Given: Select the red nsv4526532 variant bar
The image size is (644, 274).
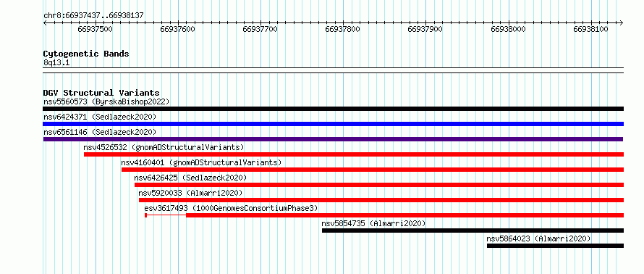Looking at the screenshot, I should [x=354, y=154].
